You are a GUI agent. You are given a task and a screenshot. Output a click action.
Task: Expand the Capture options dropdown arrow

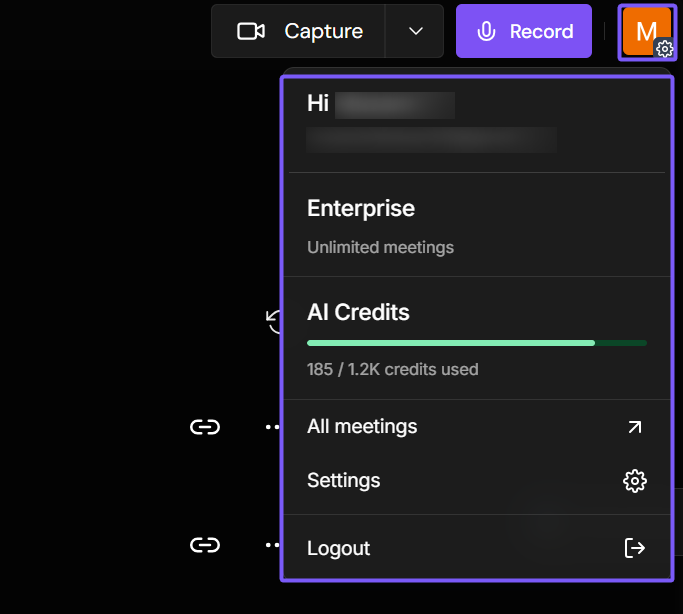pos(416,31)
